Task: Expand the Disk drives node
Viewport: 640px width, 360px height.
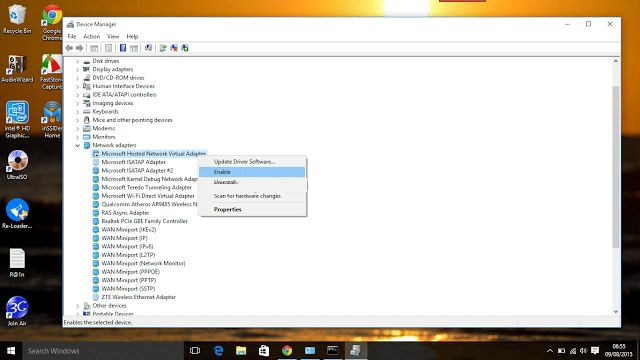Action: tap(78, 61)
